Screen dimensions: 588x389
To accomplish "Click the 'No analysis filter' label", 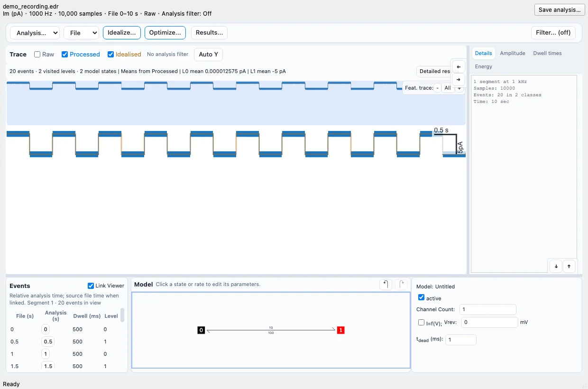I will click(x=167, y=55).
